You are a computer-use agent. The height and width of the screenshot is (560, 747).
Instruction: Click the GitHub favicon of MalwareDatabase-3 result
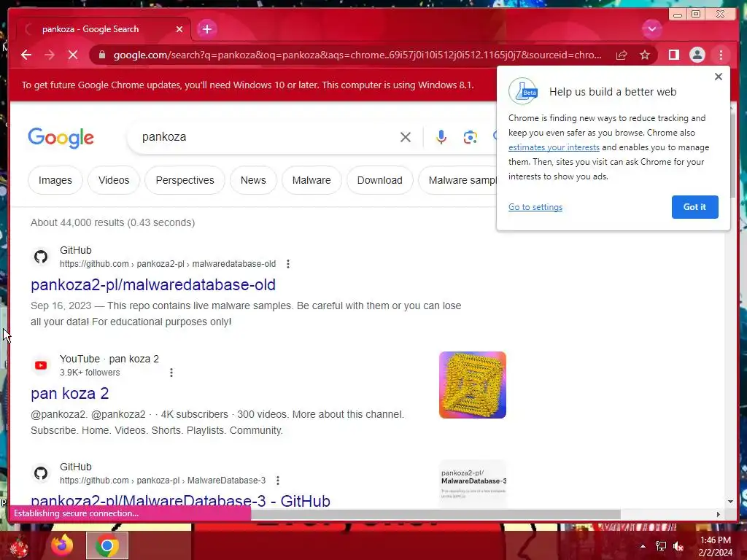(41, 473)
